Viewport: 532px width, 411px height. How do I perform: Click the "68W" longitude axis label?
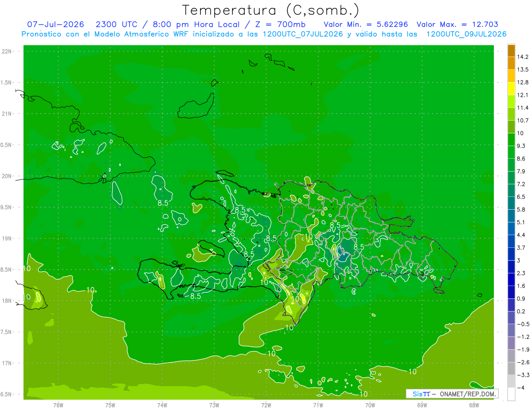[x=474, y=405]
